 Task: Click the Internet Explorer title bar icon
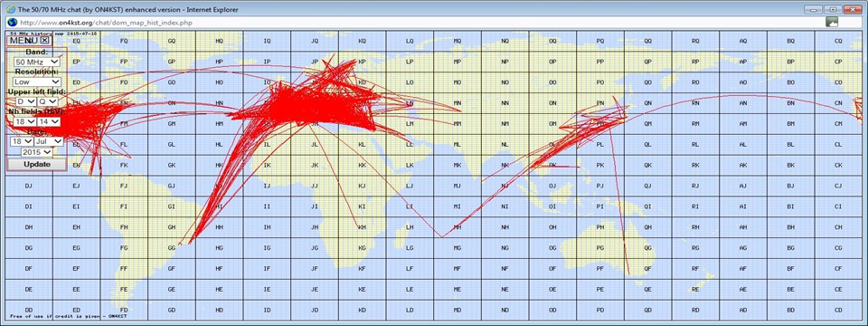pyautogui.click(x=11, y=9)
